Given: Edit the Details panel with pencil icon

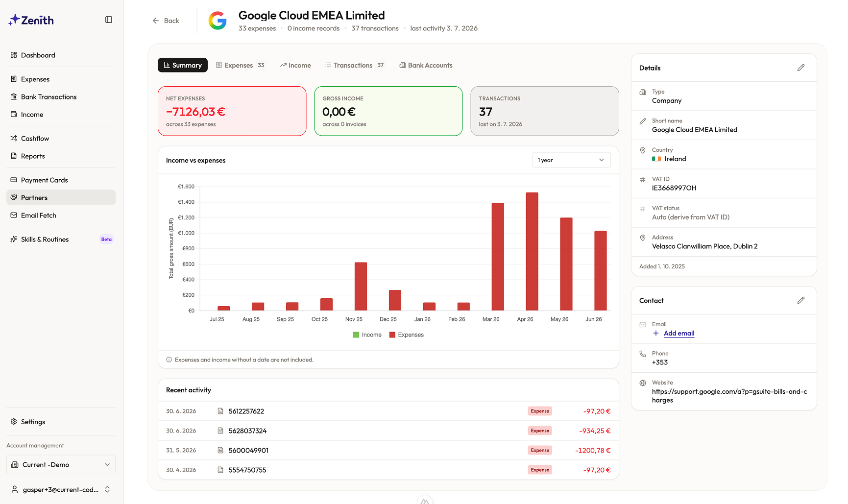Looking at the screenshot, I should pyautogui.click(x=801, y=68).
